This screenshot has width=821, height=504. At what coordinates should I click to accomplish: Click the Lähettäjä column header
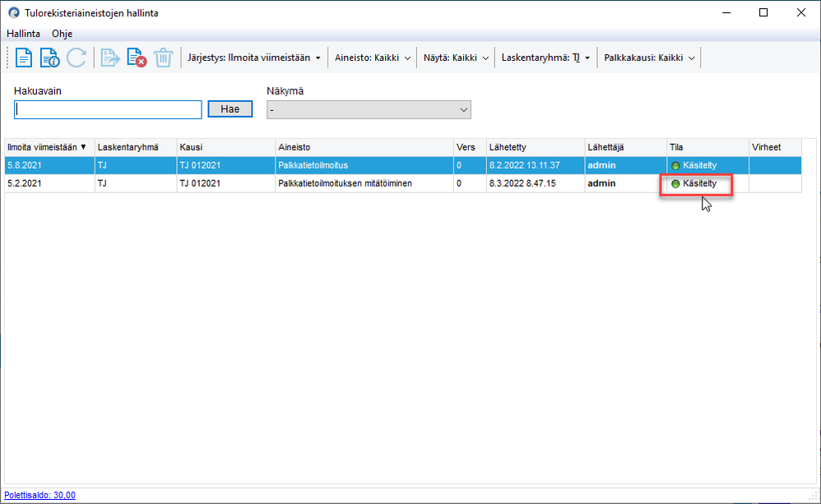click(626, 148)
